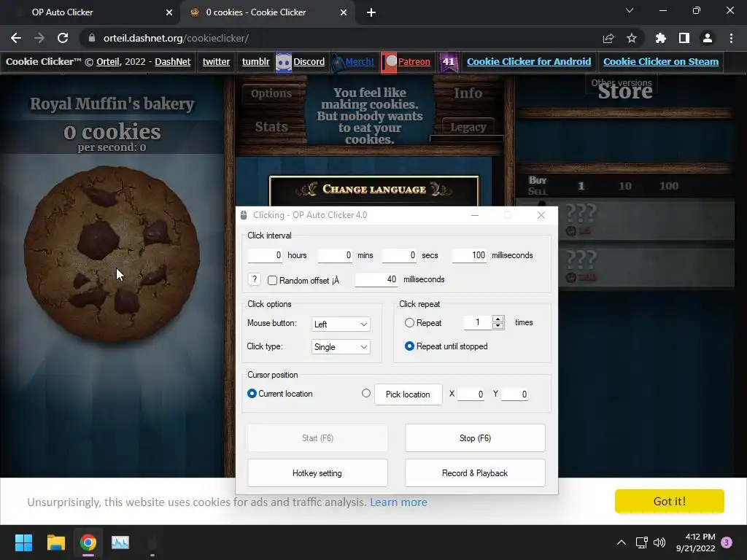This screenshot has height=560, width=747.
Task: Click the interval milliseconds field showing 100
Action: pos(469,255)
